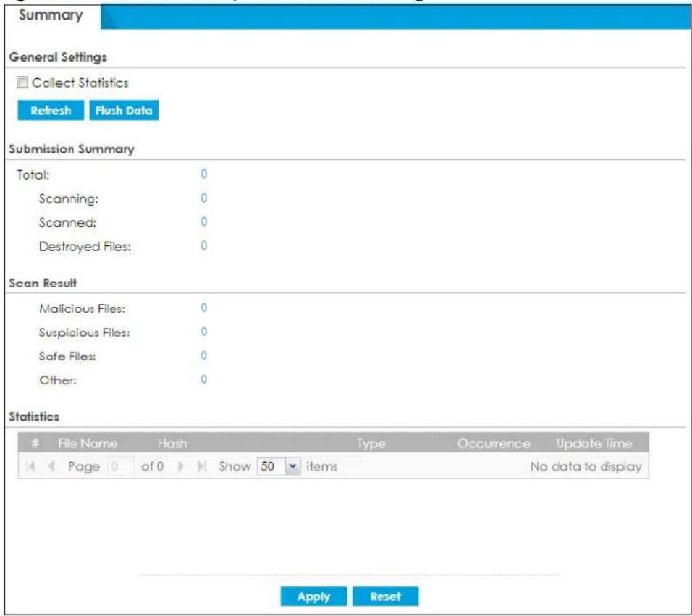
Task: Click the Reset button
Action: click(386, 596)
